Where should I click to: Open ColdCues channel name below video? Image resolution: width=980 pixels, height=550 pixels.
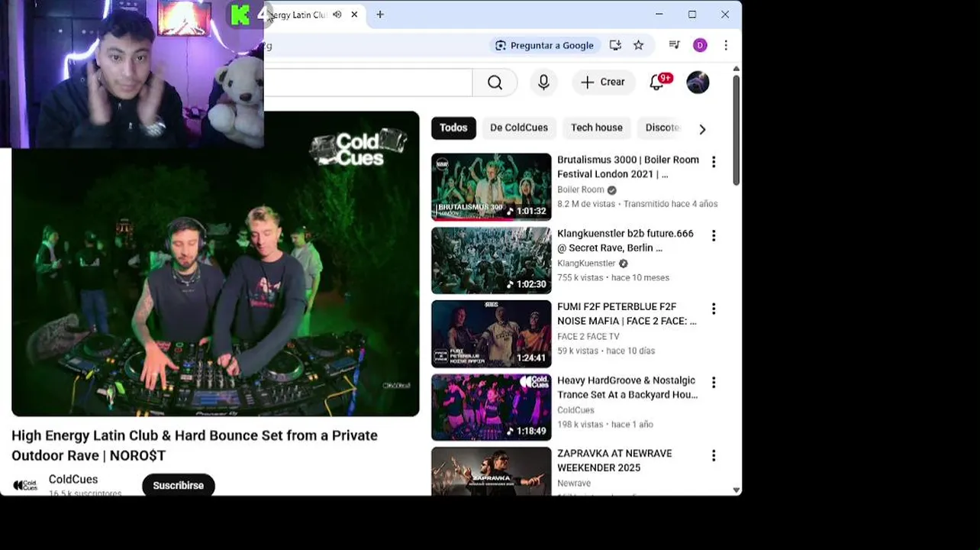(73, 479)
